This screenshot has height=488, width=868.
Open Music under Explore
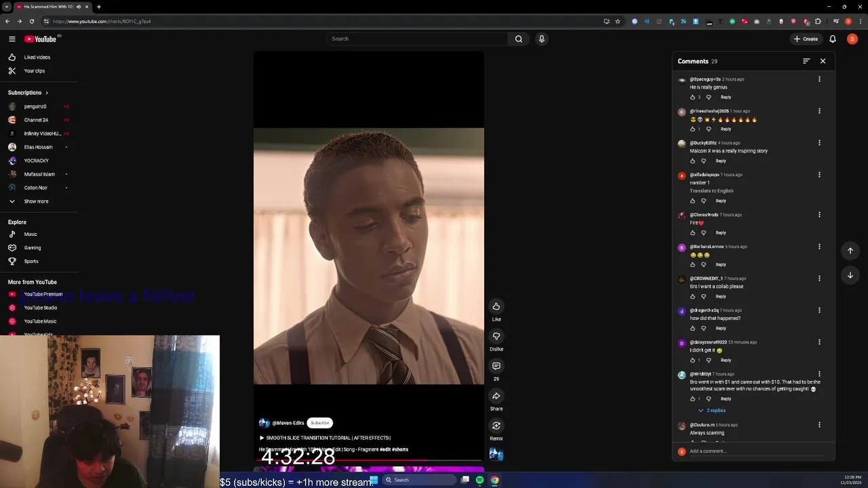point(31,235)
